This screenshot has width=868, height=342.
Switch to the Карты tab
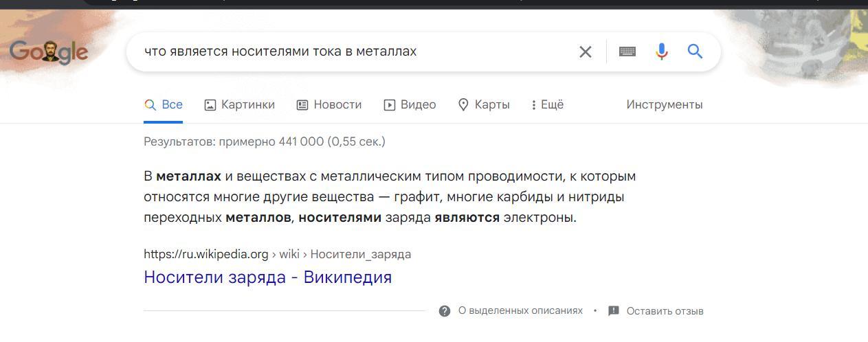point(484,105)
